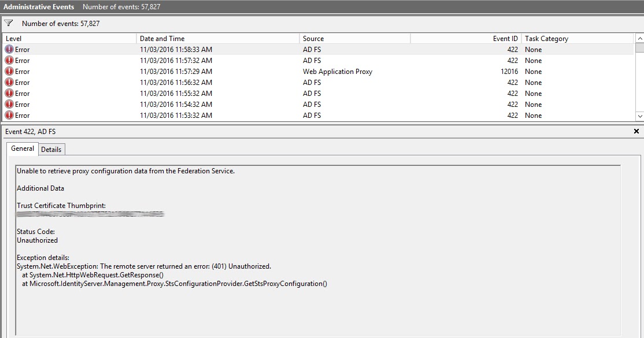Click the error icon on the 11:53:32 AM row
This screenshot has height=338, width=644.
point(8,115)
